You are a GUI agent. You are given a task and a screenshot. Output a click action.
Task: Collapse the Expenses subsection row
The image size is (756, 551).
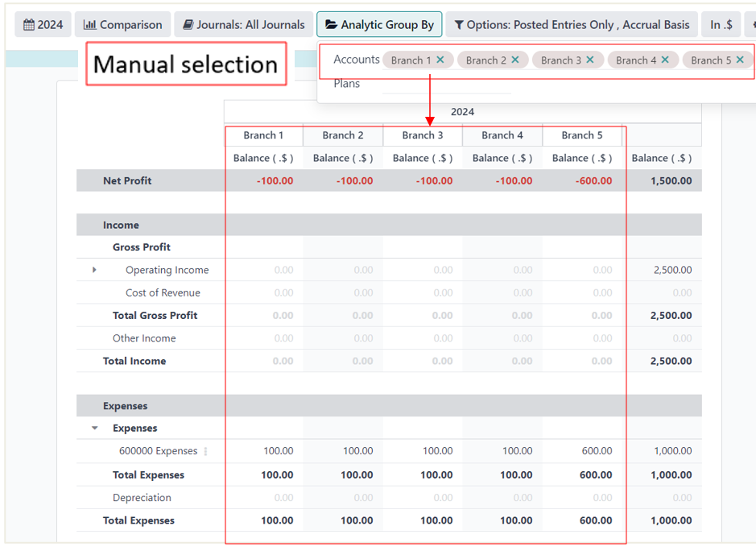point(94,428)
